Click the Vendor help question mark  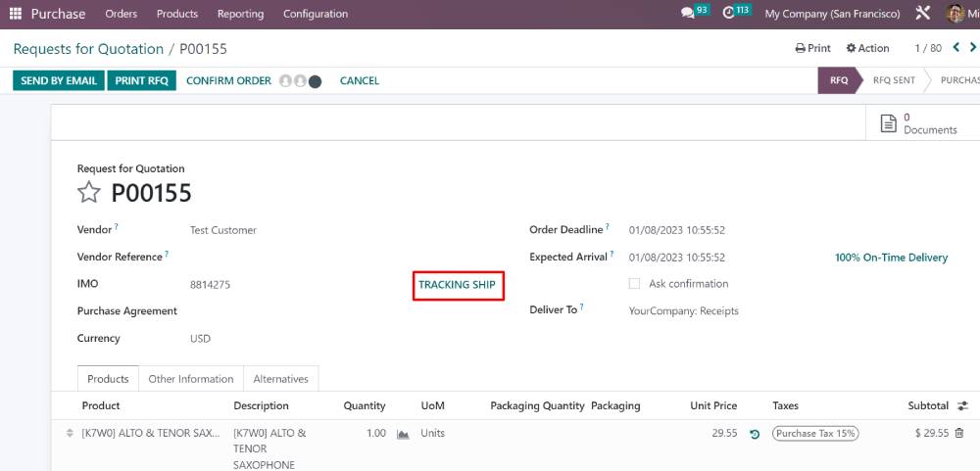tap(117, 227)
